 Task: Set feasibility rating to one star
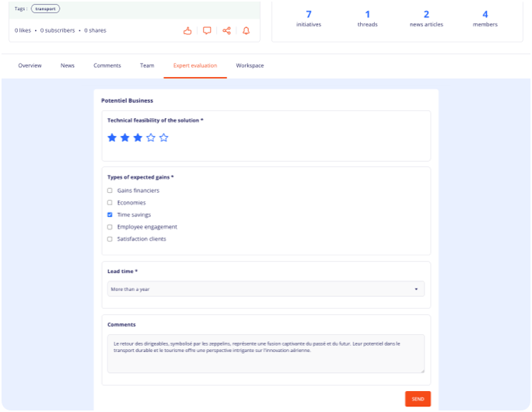[112, 138]
